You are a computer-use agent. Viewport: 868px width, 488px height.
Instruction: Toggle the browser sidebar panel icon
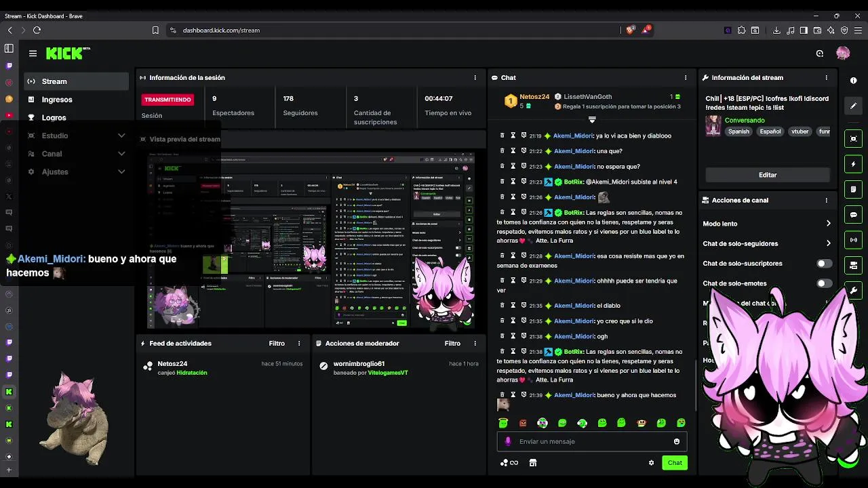pyautogui.click(x=804, y=30)
